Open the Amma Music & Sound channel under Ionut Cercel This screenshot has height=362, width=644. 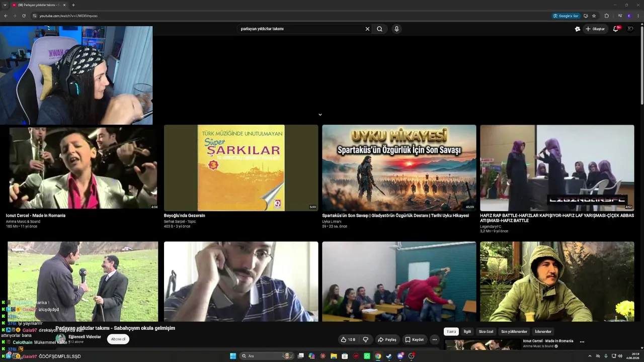click(23, 222)
